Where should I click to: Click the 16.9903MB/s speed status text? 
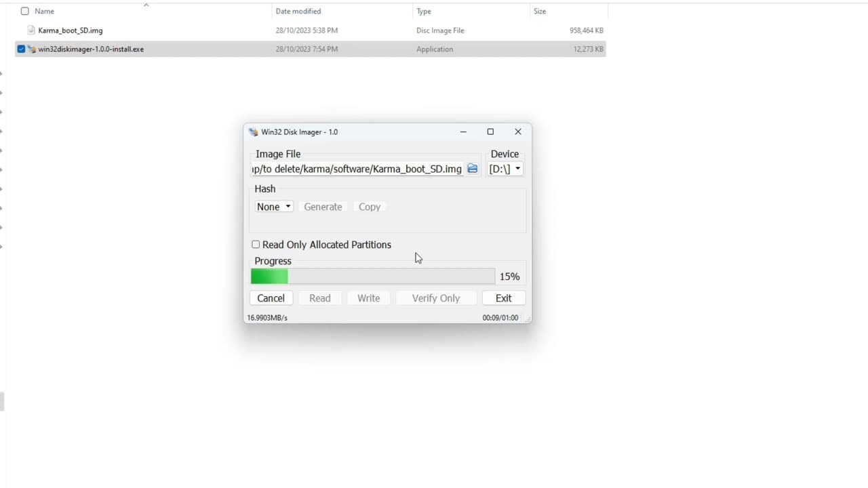pos(267,317)
